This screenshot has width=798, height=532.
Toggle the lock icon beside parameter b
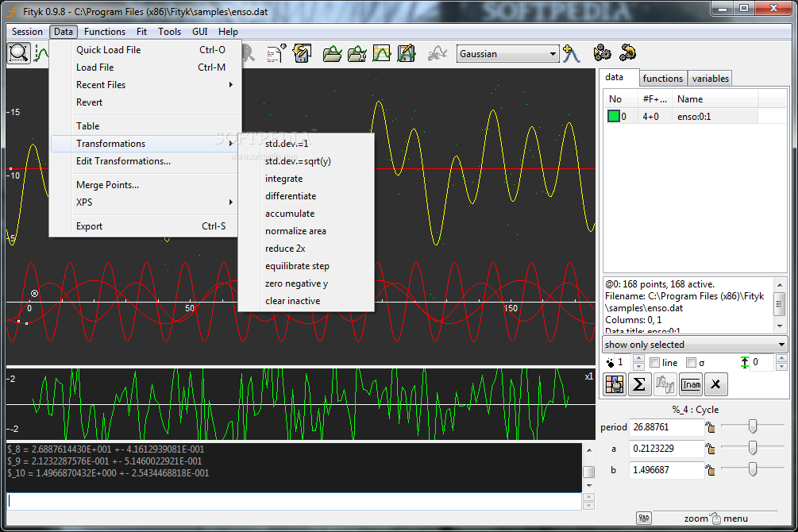coord(710,470)
